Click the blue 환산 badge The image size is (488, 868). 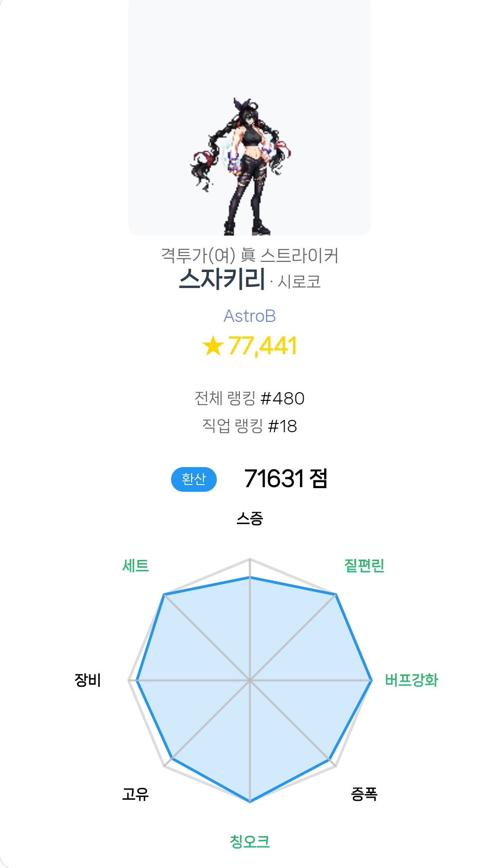194,479
